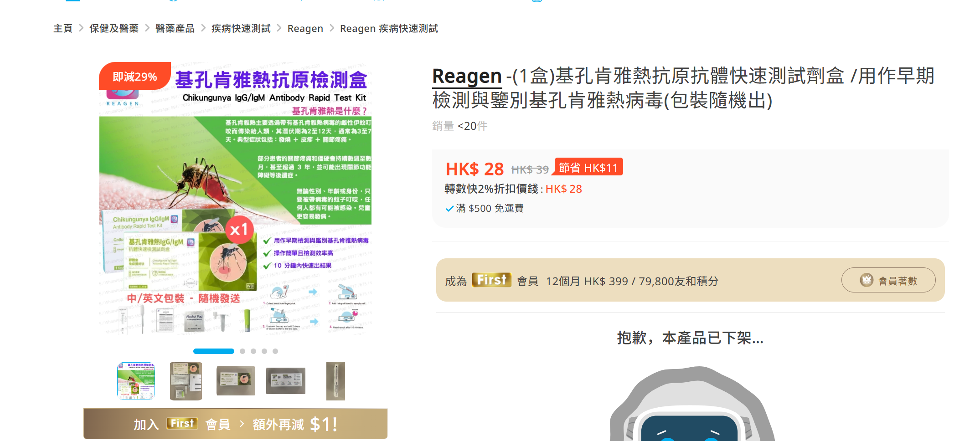
Task: Click the Reagen brand link in product title
Action: [466, 76]
